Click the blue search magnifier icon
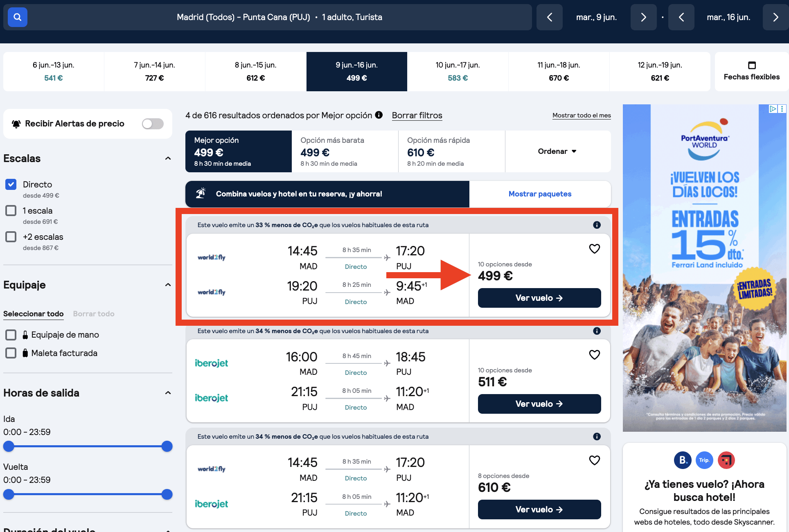Image resolution: width=789 pixels, height=532 pixels. 17,17
